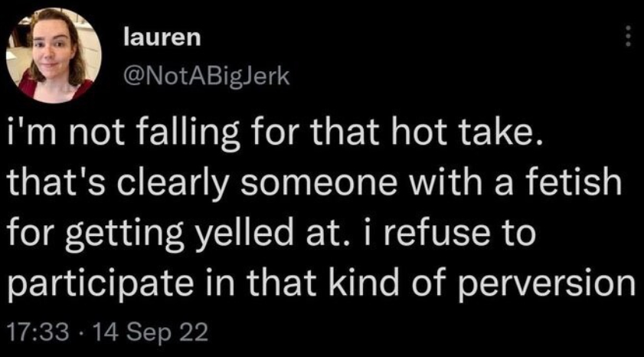This screenshot has height=357, width=644.
Task: Click lauren's profile picture avatar
Action: 51,55
